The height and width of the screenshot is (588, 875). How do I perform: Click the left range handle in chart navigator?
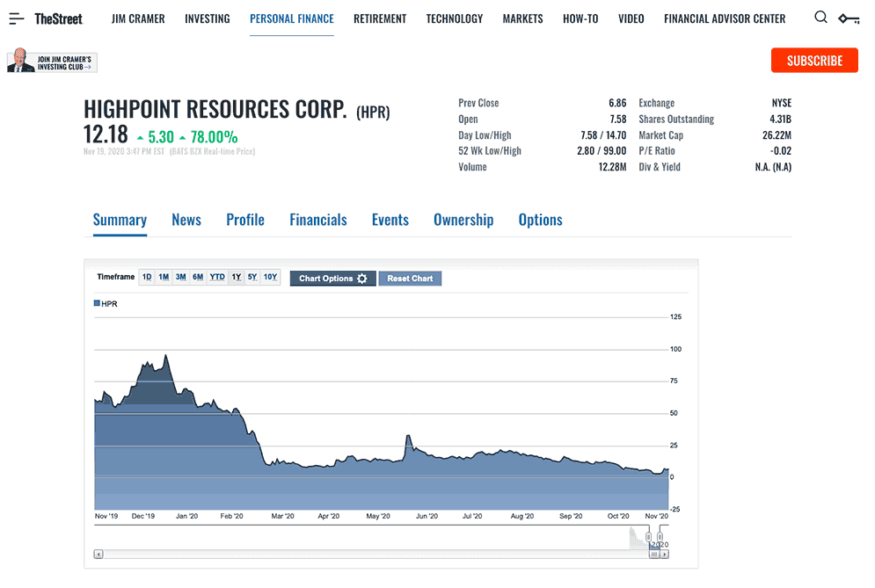(648, 537)
